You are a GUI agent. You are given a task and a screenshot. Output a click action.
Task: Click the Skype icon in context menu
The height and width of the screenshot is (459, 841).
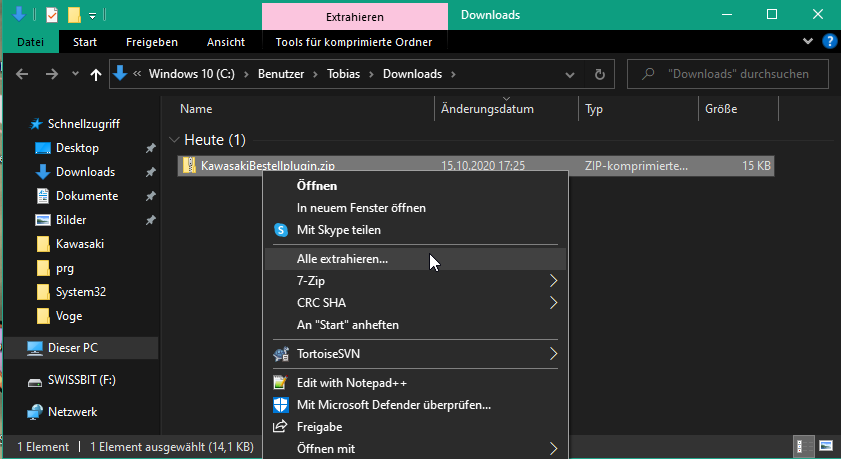click(x=281, y=230)
